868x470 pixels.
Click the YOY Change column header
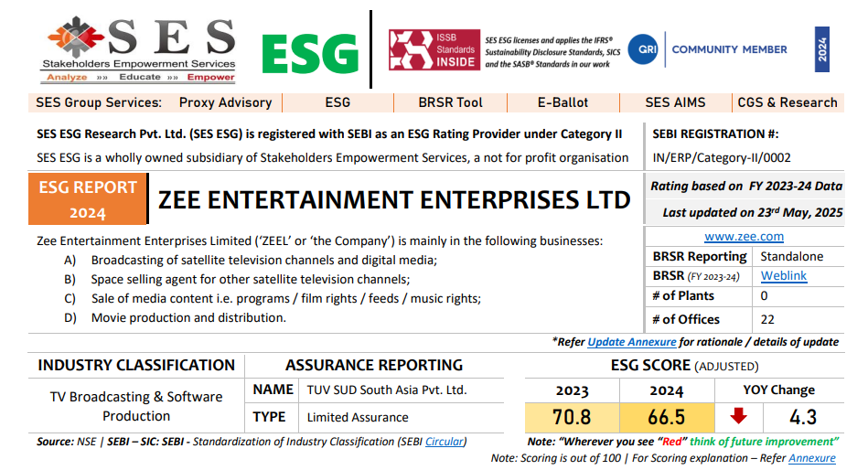[779, 390]
